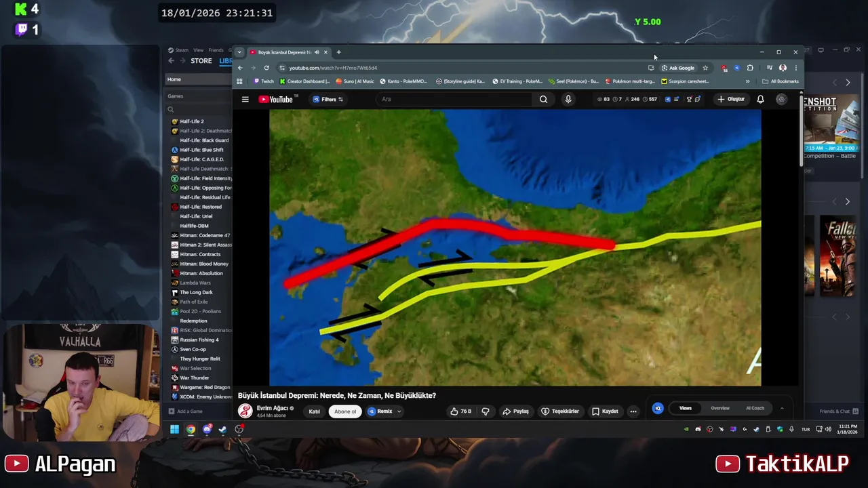Image resolution: width=868 pixels, height=488 pixels.
Task: Dislike the video with the thumbs-down button
Action: click(x=486, y=411)
